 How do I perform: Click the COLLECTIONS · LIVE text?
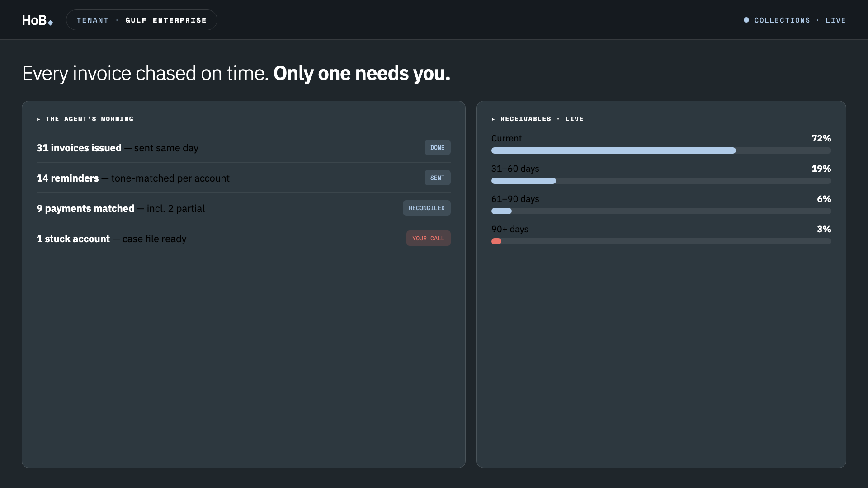click(800, 20)
